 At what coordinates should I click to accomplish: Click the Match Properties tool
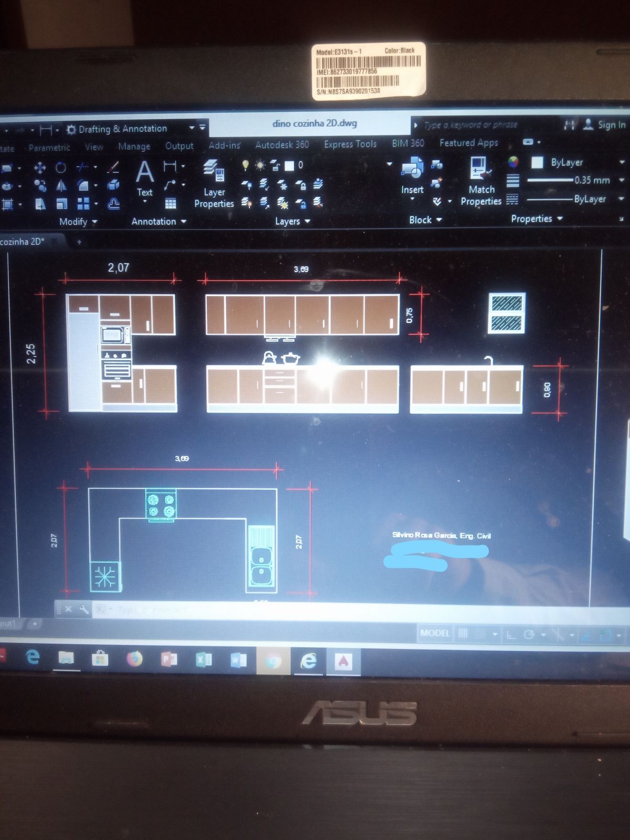pos(481,181)
